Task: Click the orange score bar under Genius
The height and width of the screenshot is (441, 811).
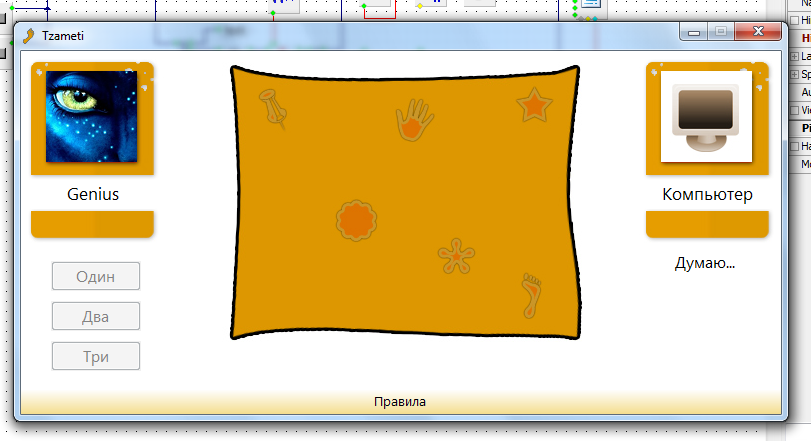Action: click(92, 224)
